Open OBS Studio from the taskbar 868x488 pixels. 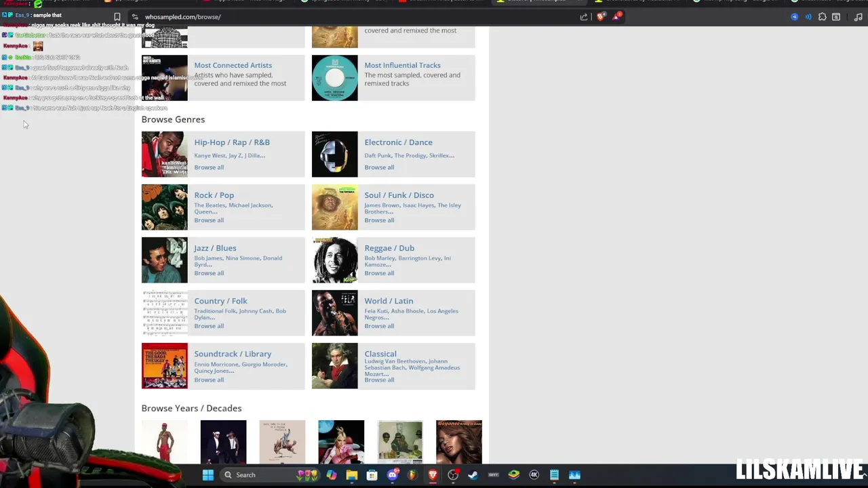pos(453,475)
